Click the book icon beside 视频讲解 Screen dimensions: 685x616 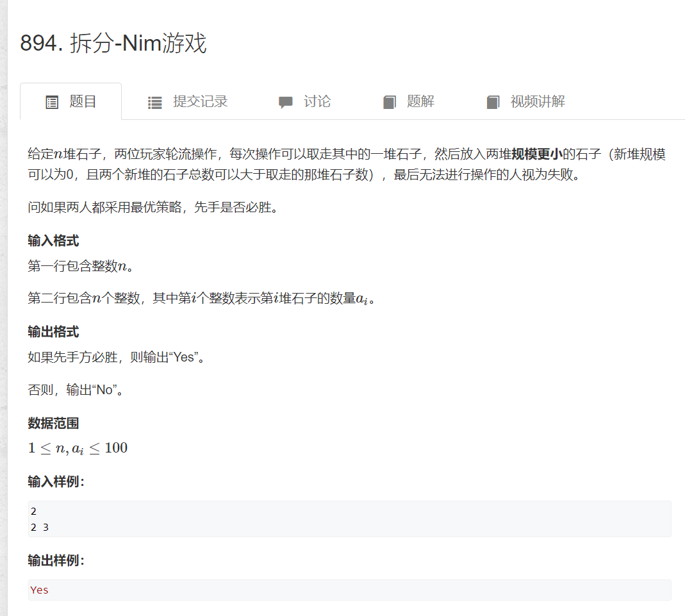tap(493, 102)
